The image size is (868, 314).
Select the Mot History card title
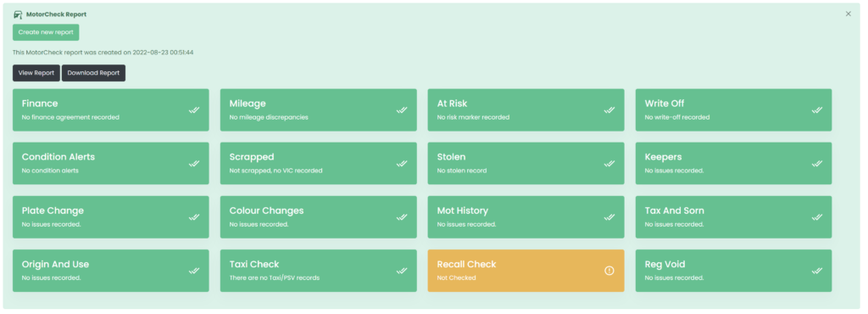coord(462,211)
